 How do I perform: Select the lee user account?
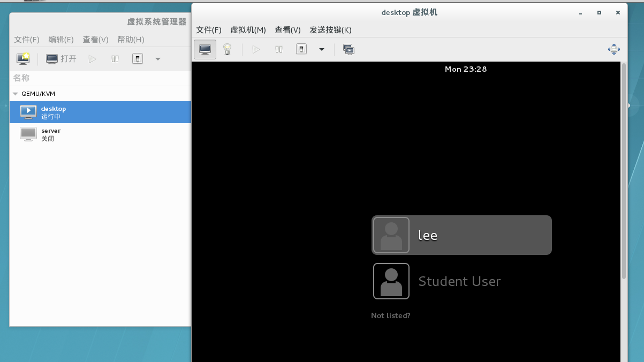coord(461,235)
